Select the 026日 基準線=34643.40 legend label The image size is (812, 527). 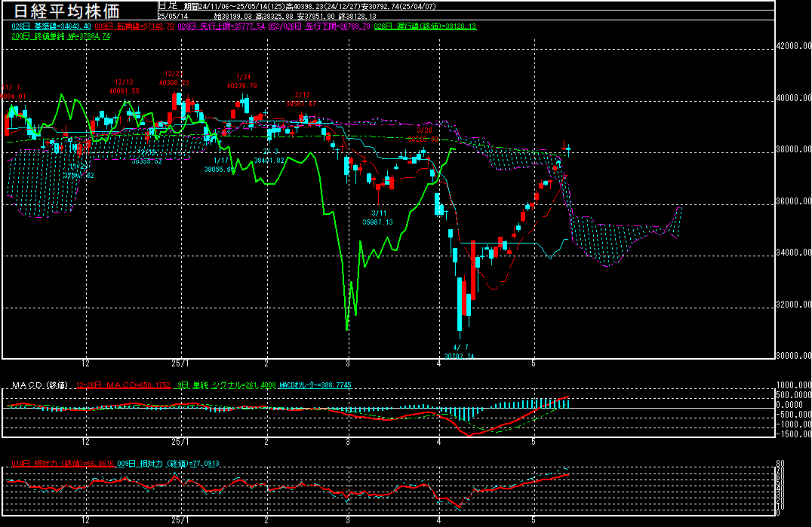[x=51, y=26]
